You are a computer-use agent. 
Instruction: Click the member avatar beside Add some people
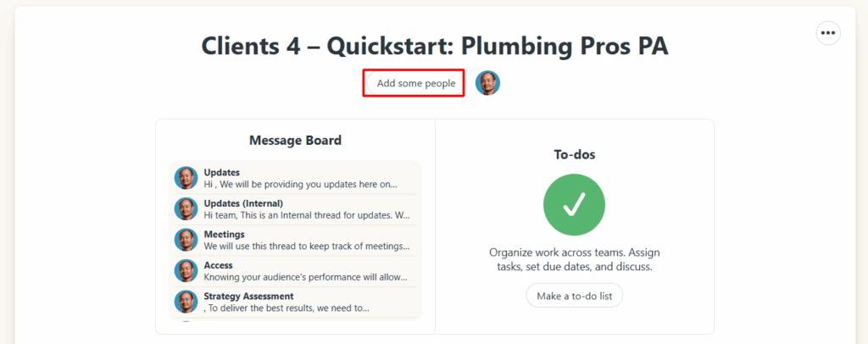[487, 83]
